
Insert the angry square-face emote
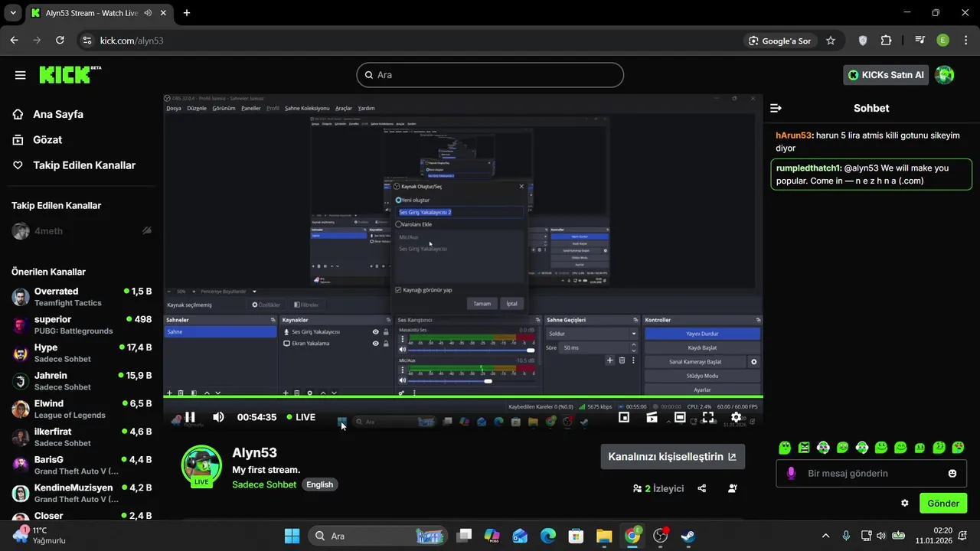coord(804,448)
